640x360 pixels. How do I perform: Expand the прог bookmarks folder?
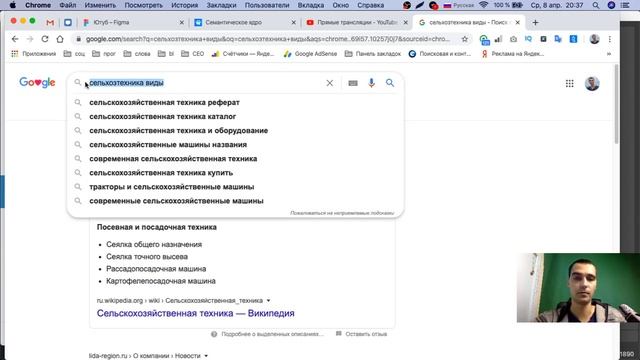[x=104, y=53]
